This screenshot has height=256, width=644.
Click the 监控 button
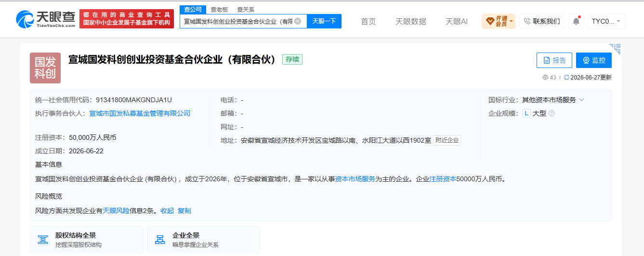594,60
